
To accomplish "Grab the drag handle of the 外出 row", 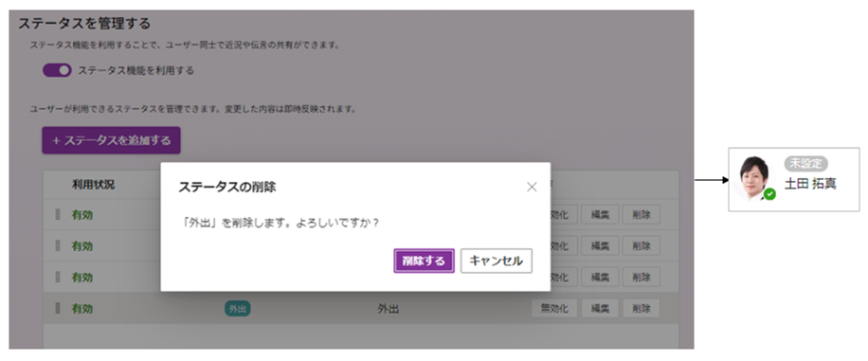I will click(58, 308).
